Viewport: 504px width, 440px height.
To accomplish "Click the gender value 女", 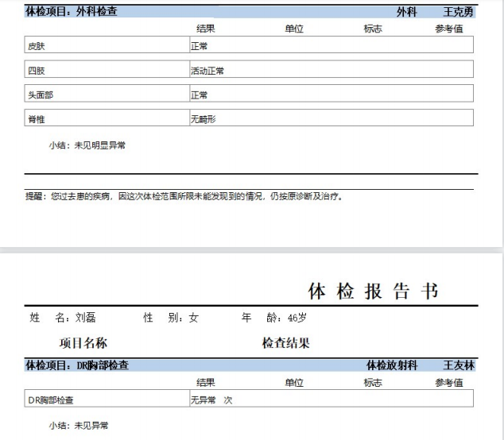I will point(193,318).
